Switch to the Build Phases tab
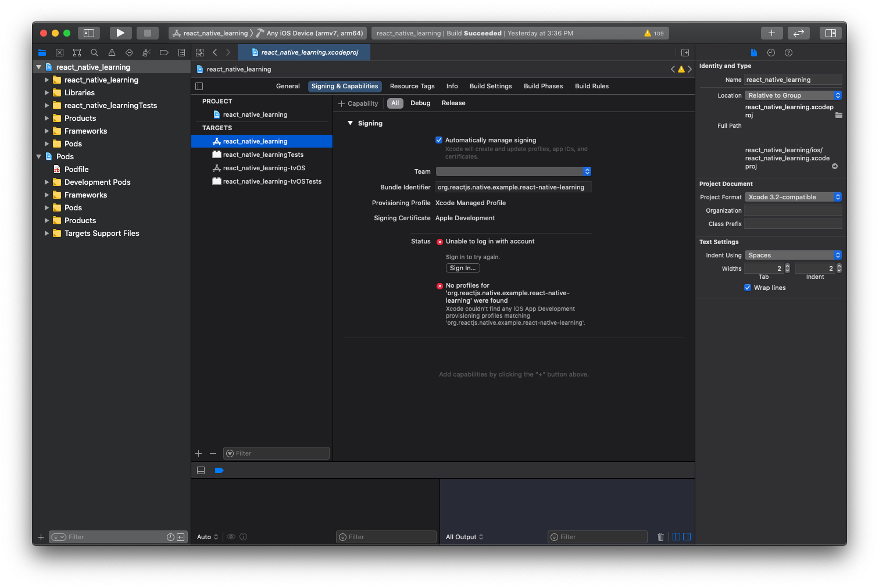 click(x=543, y=86)
